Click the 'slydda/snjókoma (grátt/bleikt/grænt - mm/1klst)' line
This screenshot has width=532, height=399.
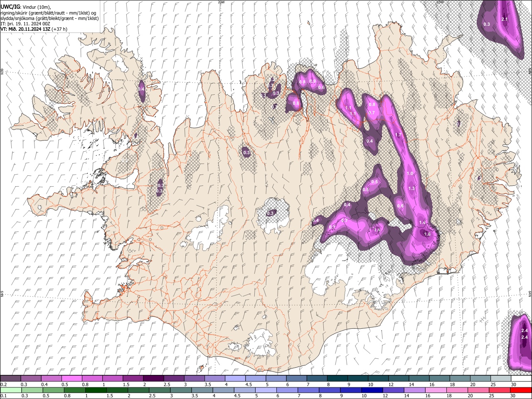point(49,18)
